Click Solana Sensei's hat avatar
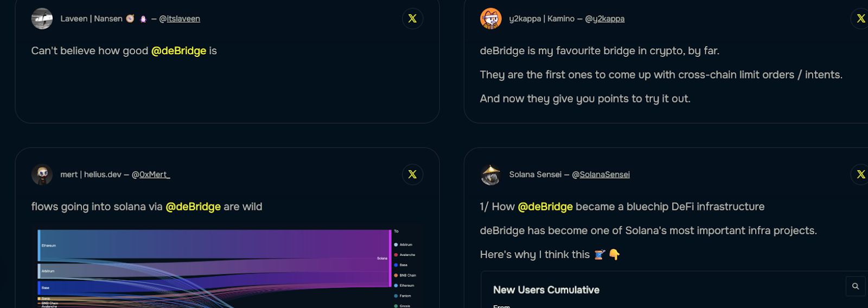Viewport: 868px width, 308px height. [x=491, y=175]
